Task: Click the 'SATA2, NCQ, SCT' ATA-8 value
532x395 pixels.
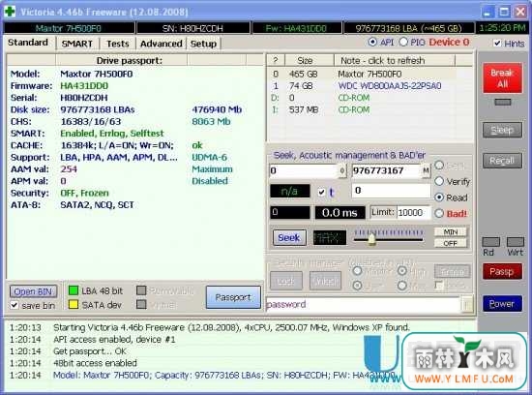Action: (97, 205)
